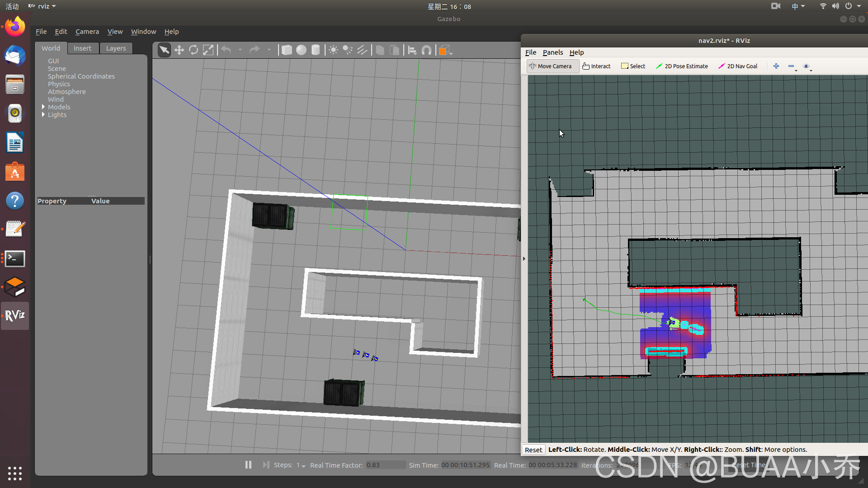Insert a cylinder shape
Image resolution: width=868 pixels, height=488 pixels.
[x=316, y=50]
